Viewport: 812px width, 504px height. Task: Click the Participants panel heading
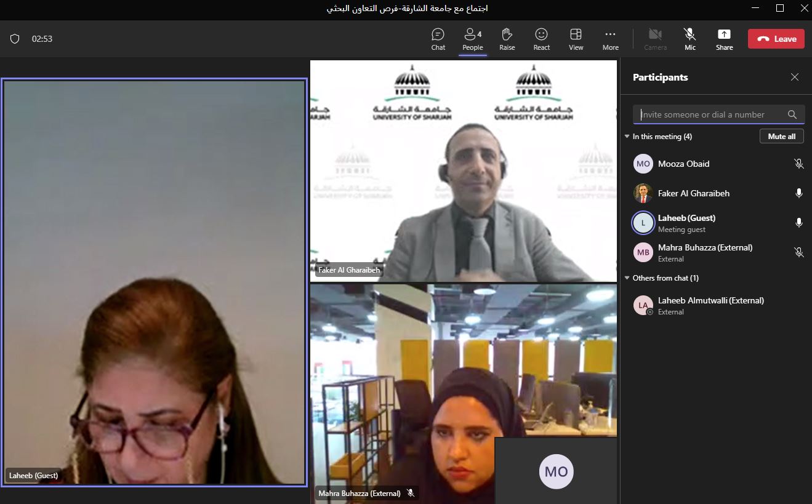tap(661, 77)
